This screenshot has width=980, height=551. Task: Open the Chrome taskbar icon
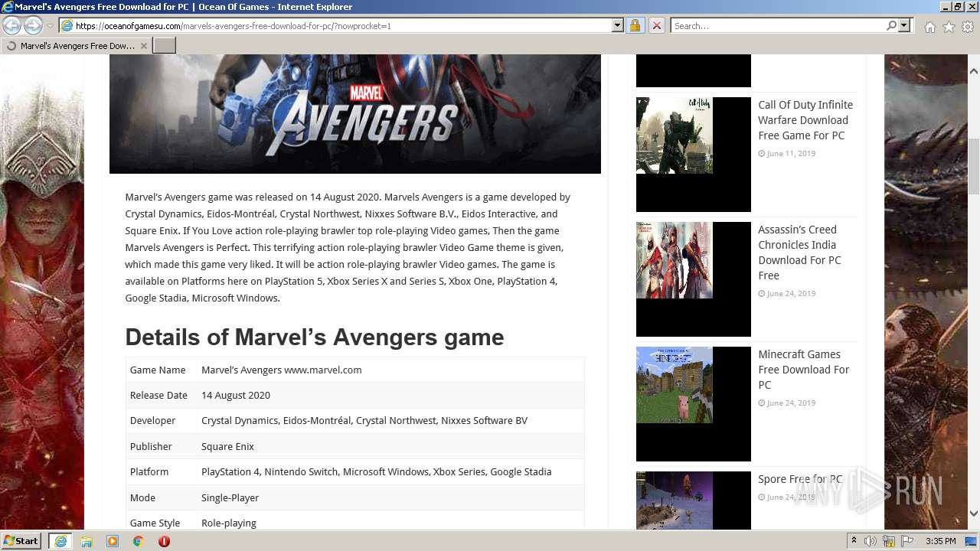coord(139,541)
